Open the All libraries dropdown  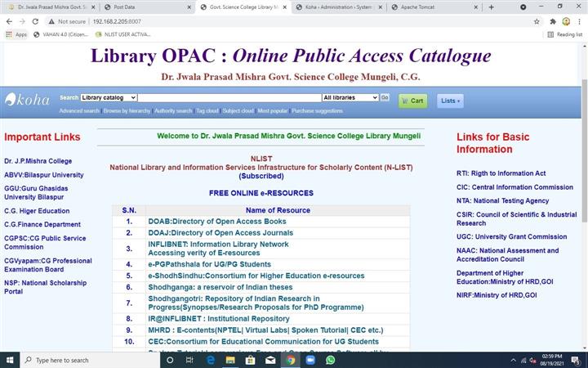click(350, 97)
